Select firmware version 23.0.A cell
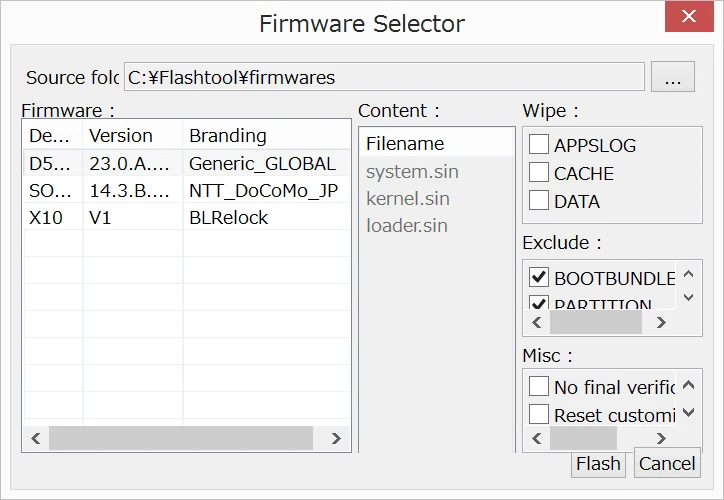This screenshot has height=500, width=724. [133, 163]
